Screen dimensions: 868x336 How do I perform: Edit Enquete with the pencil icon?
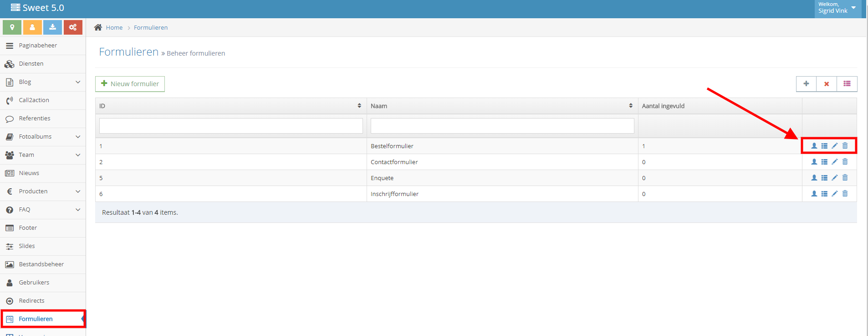pyautogui.click(x=835, y=178)
